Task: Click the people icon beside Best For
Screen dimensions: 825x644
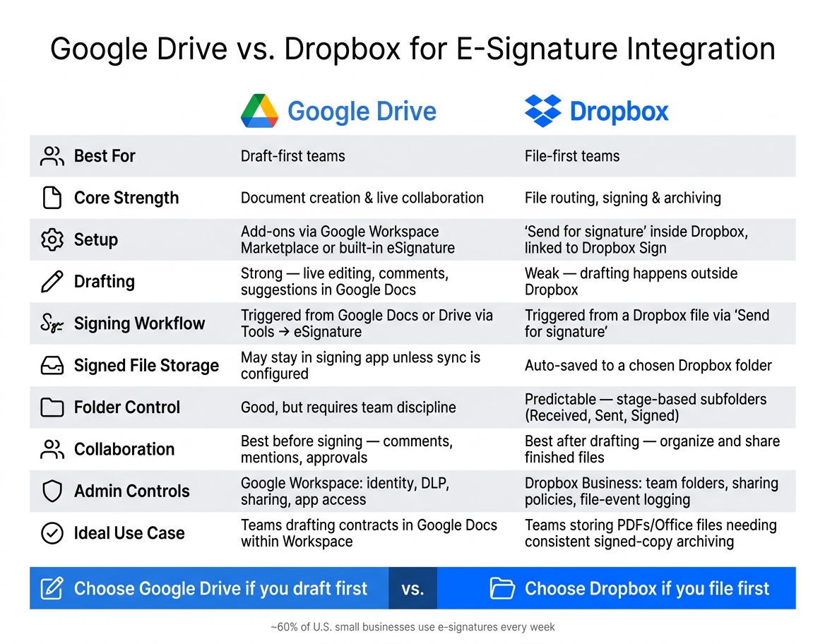Action: pos(52,156)
